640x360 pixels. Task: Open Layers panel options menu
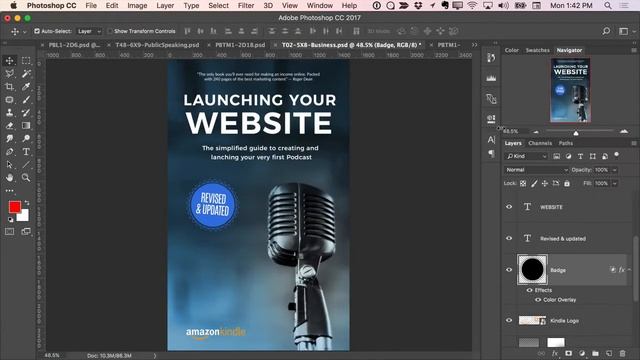[x=634, y=143]
